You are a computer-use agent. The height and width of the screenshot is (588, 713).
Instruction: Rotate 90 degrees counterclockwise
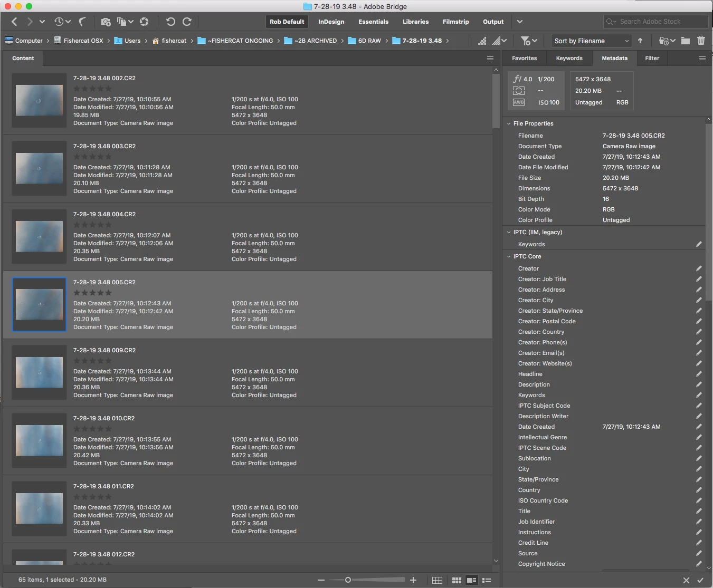click(170, 22)
